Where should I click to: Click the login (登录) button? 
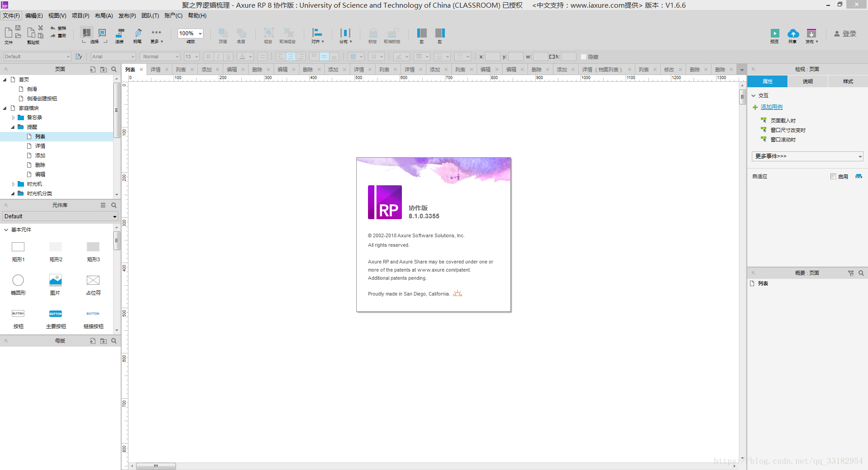coord(845,34)
